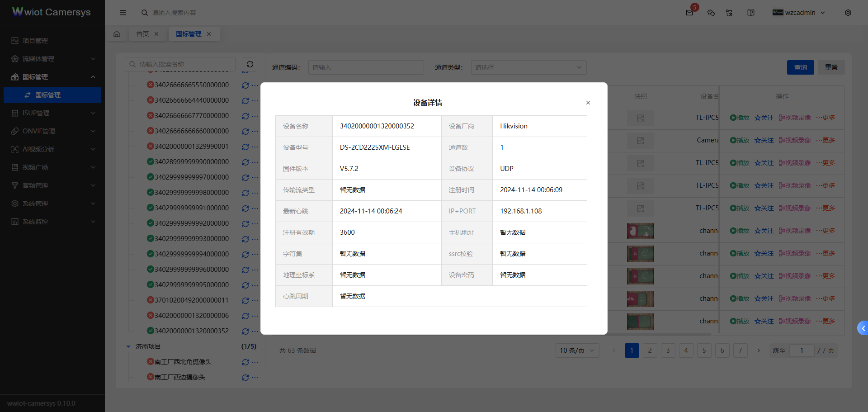868x412 pixels.
Task: Click the refresh icon beside device tree search box
Action: pos(250,64)
